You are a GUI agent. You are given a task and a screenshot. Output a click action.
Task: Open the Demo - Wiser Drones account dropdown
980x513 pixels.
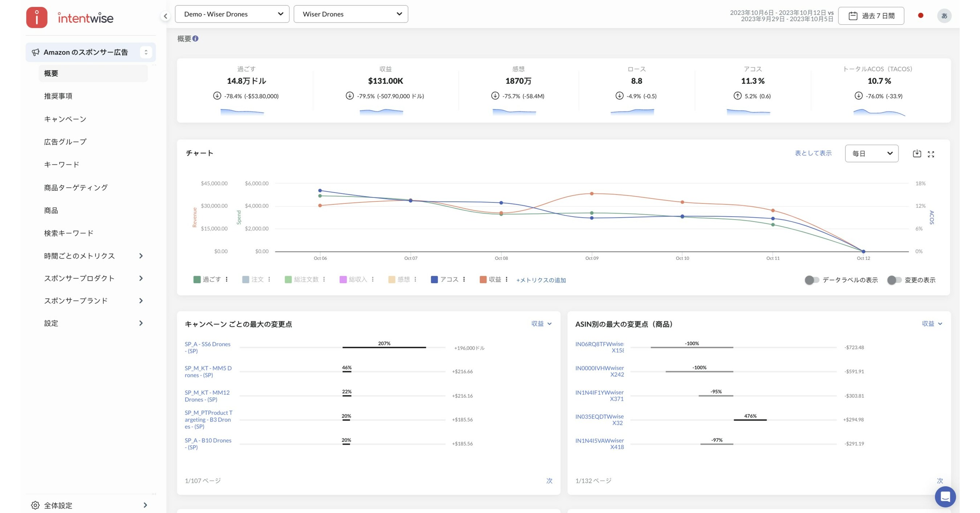point(232,14)
